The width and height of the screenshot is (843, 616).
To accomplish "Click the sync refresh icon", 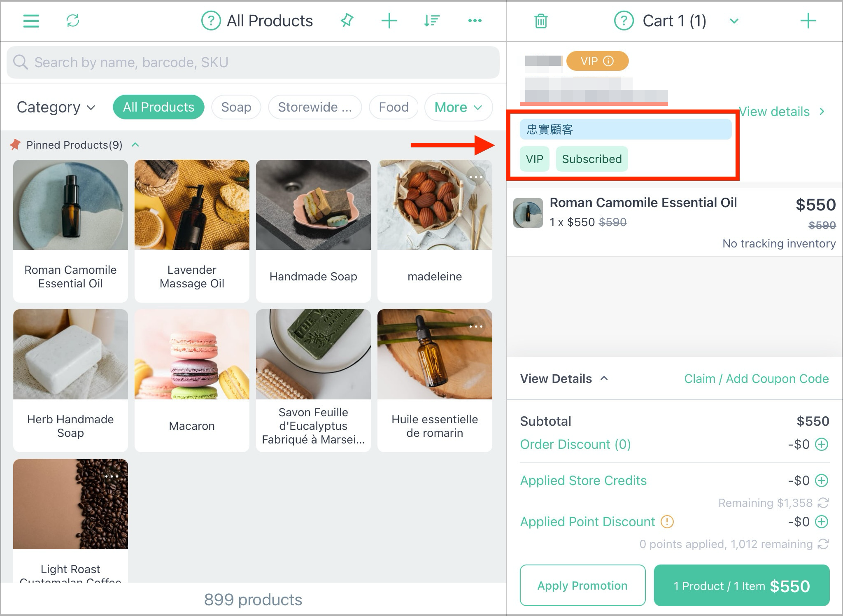I will (x=73, y=21).
